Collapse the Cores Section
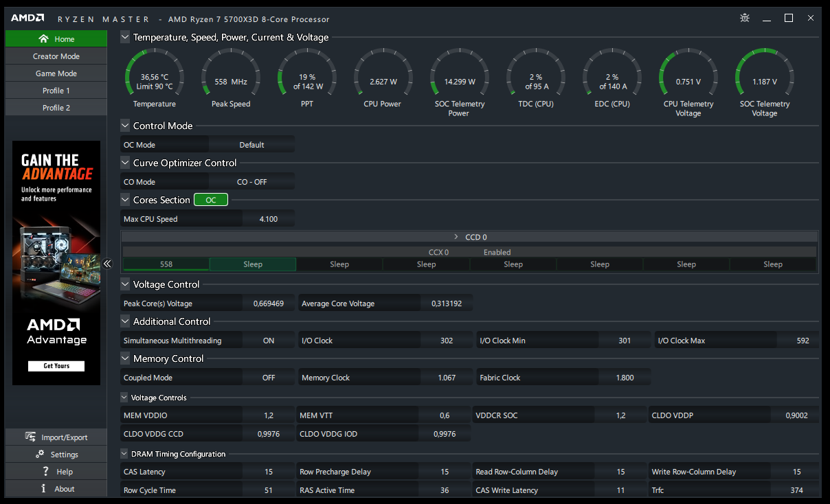Screen dimensions: 830x504 click(125, 200)
